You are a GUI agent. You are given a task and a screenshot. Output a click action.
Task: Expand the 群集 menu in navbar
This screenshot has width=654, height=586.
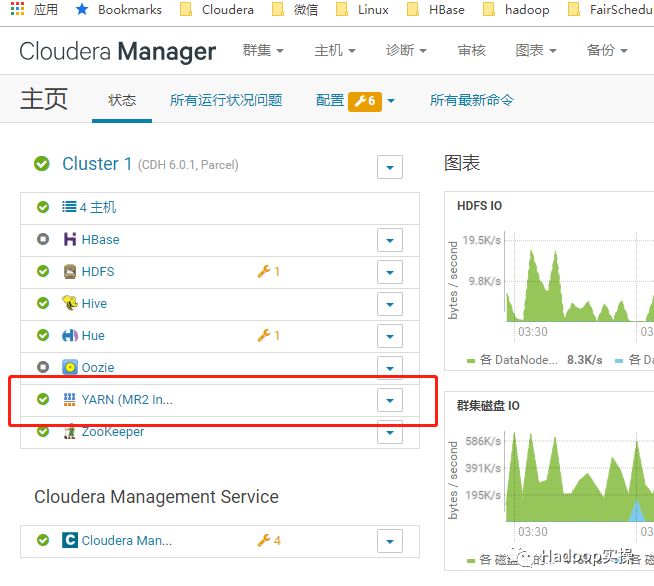(263, 50)
